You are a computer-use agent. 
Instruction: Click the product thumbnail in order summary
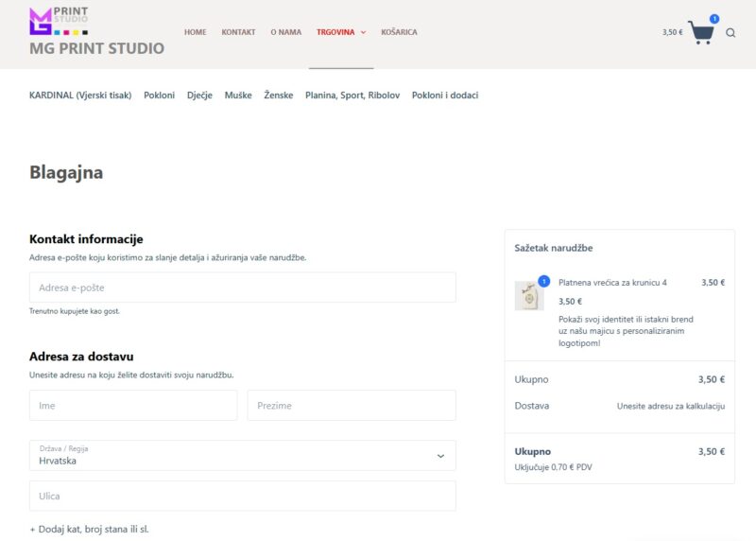(x=528, y=296)
